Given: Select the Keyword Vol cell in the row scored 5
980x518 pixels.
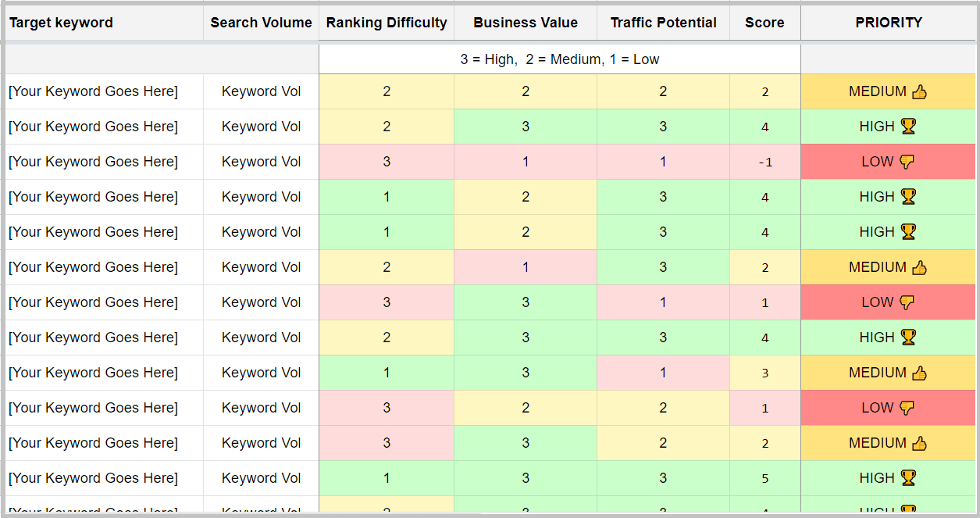Looking at the screenshot, I should click(262, 478).
